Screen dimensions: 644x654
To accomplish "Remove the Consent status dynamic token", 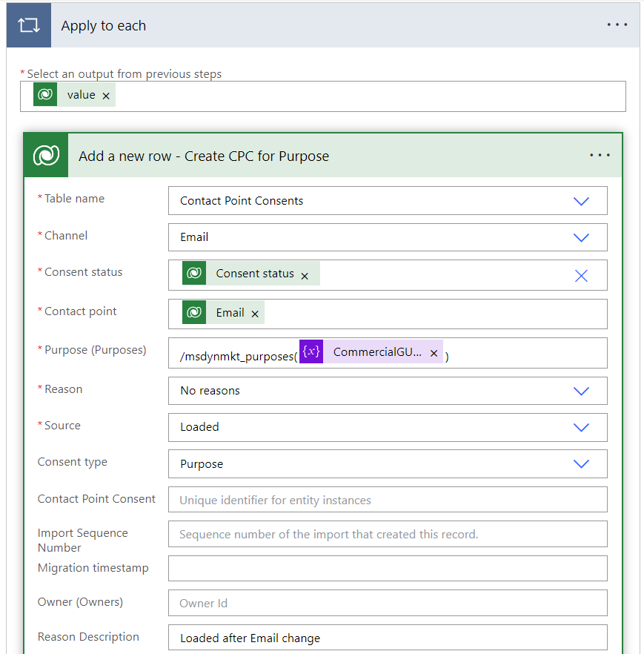I will coord(305,275).
